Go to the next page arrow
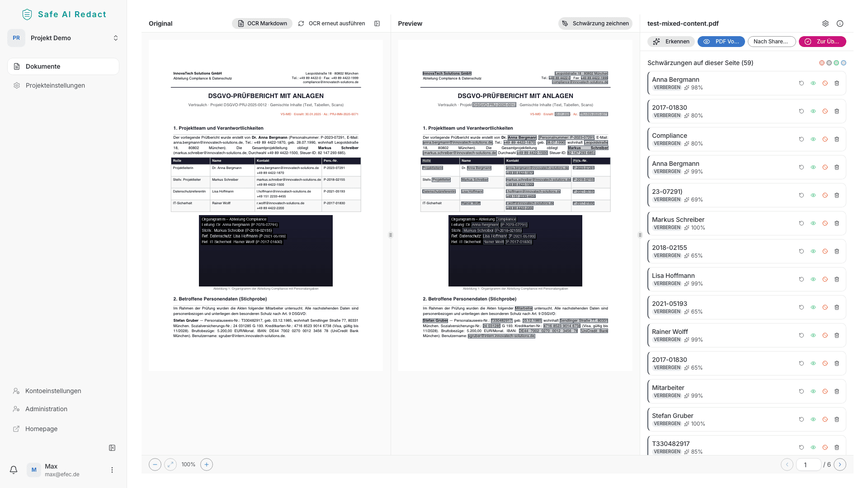This screenshot has height=488, width=868. pyautogui.click(x=840, y=465)
